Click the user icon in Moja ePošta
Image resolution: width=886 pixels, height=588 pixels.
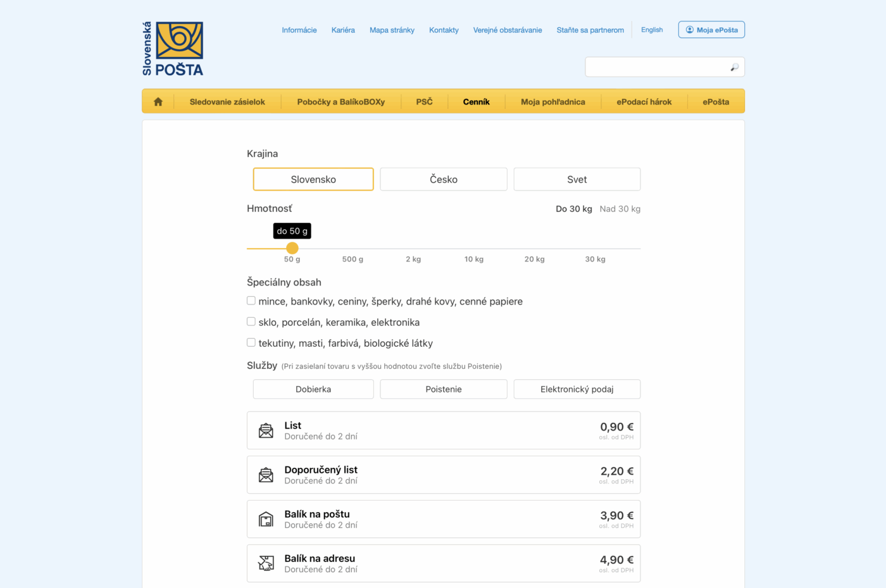(x=690, y=30)
